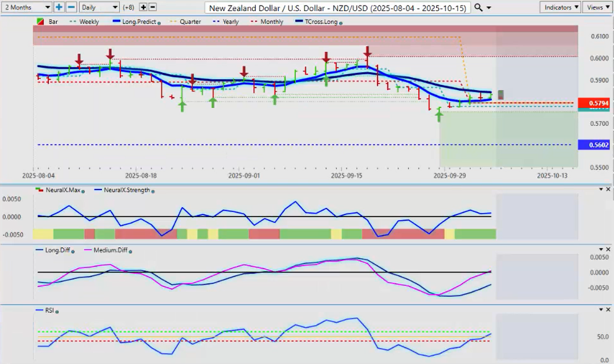Open the Indicators menu
This screenshot has height=364, width=614.
coord(560,7)
